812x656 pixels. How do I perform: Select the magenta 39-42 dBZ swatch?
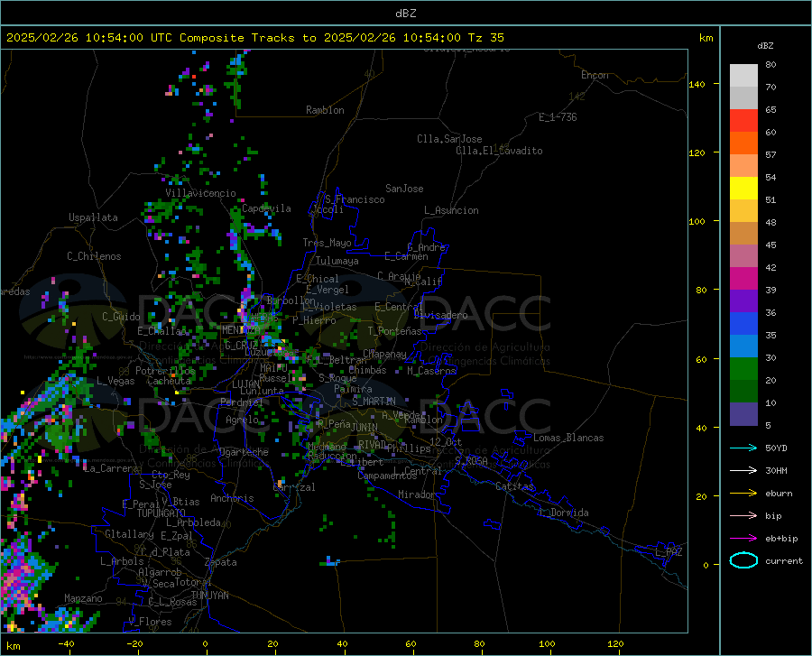[x=743, y=279]
